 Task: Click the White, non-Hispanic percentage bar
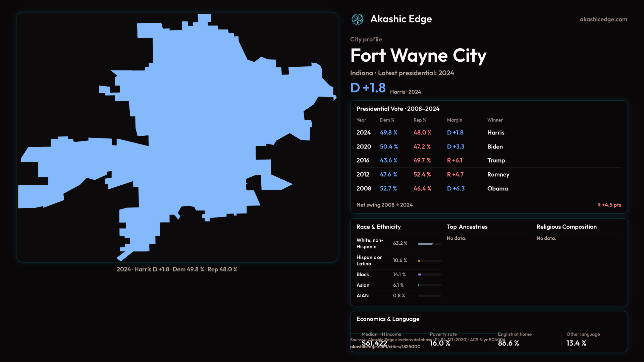425,244
